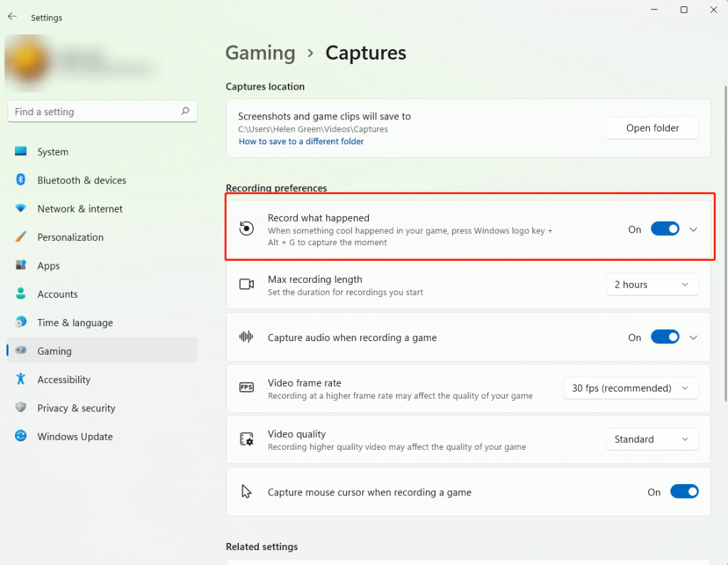The height and width of the screenshot is (565, 728).
Task: Select the Personalization brush icon
Action: point(21,237)
